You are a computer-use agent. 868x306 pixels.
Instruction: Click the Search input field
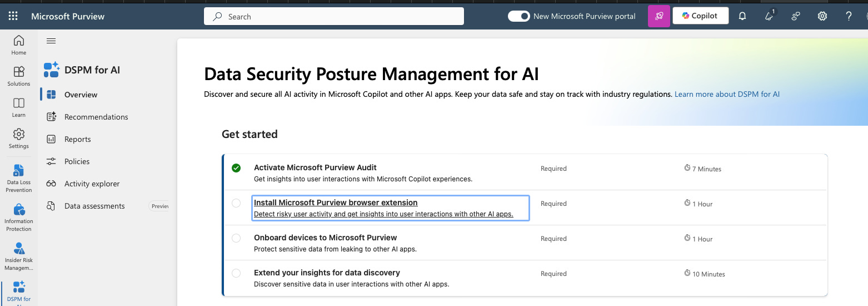point(333,17)
